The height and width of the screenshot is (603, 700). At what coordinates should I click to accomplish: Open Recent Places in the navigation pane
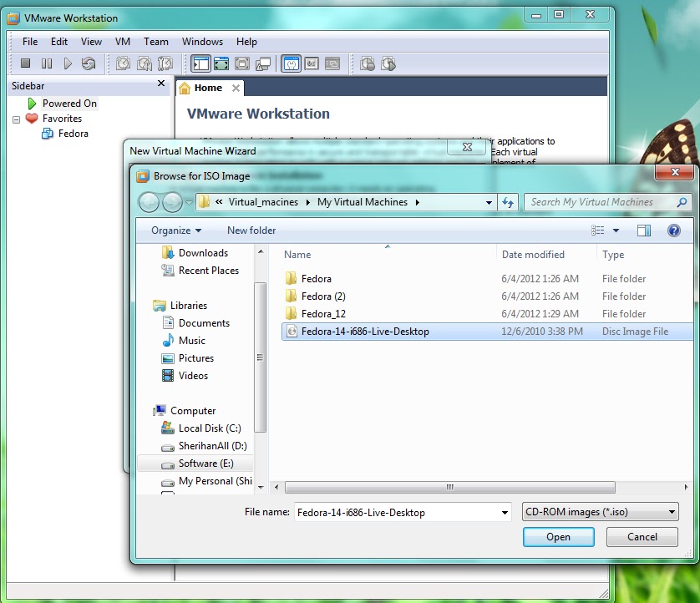coord(209,271)
